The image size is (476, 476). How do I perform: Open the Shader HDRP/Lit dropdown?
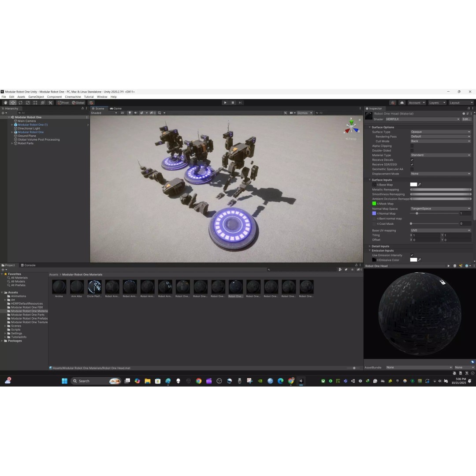point(423,119)
